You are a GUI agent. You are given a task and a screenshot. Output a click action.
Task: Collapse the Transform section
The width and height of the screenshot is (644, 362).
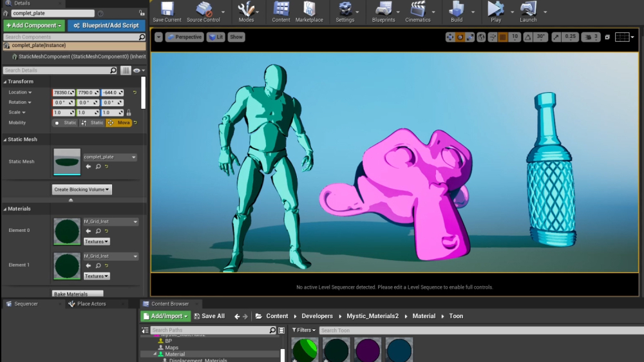pos(5,82)
